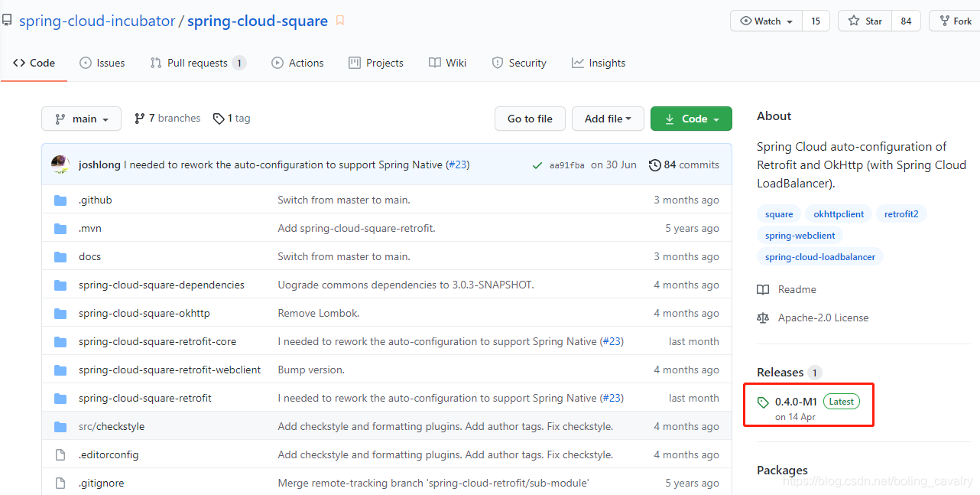Open the .editorconfig file name
Image resolution: width=980 pixels, height=495 pixels.
point(109,455)
